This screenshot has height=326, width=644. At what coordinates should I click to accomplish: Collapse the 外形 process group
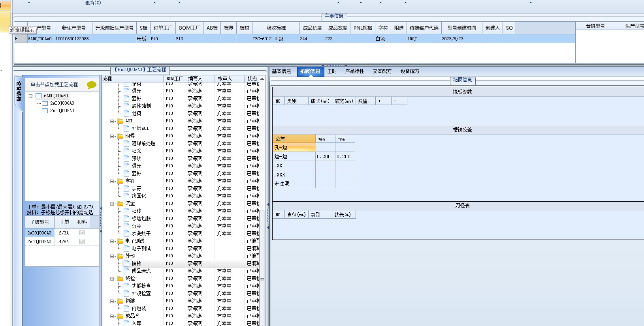click(113, 256)
